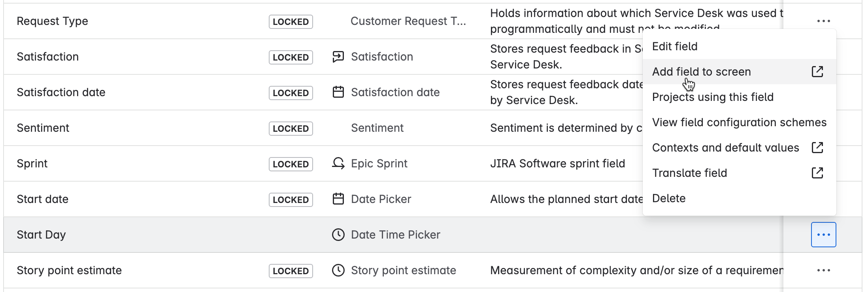The image size is (868, 292).
Task: Open more actions for Request Type
Action: click(x=824, y=21)
